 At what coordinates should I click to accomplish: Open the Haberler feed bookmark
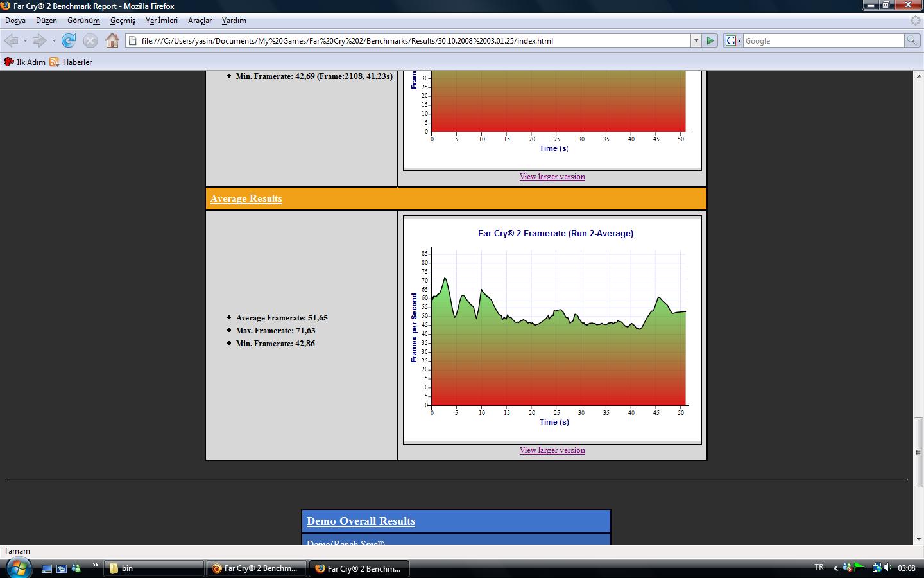(x=71, y=62)
